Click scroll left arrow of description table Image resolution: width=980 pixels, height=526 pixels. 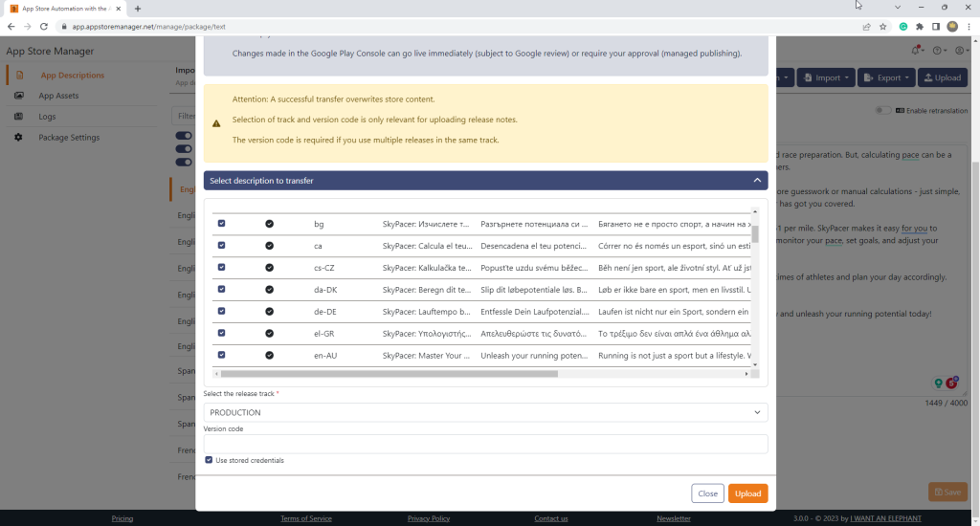pos(216,374)
